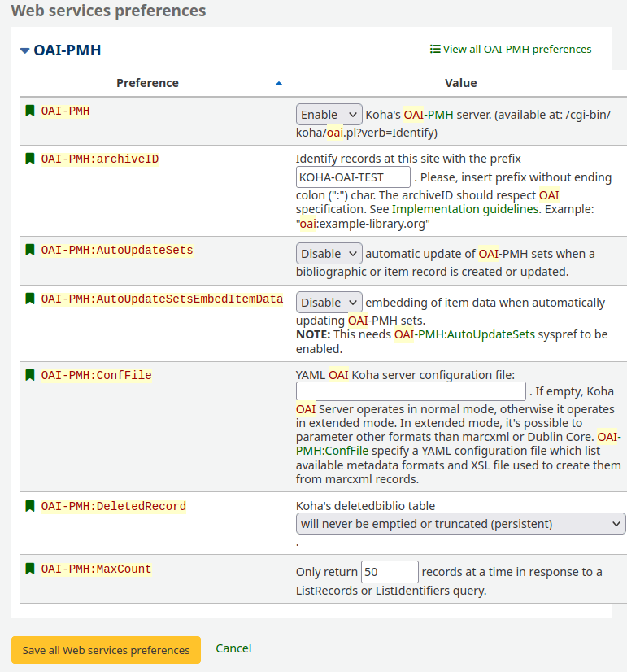Click the Cancel link
627x672 pixels.
[233, 648]
